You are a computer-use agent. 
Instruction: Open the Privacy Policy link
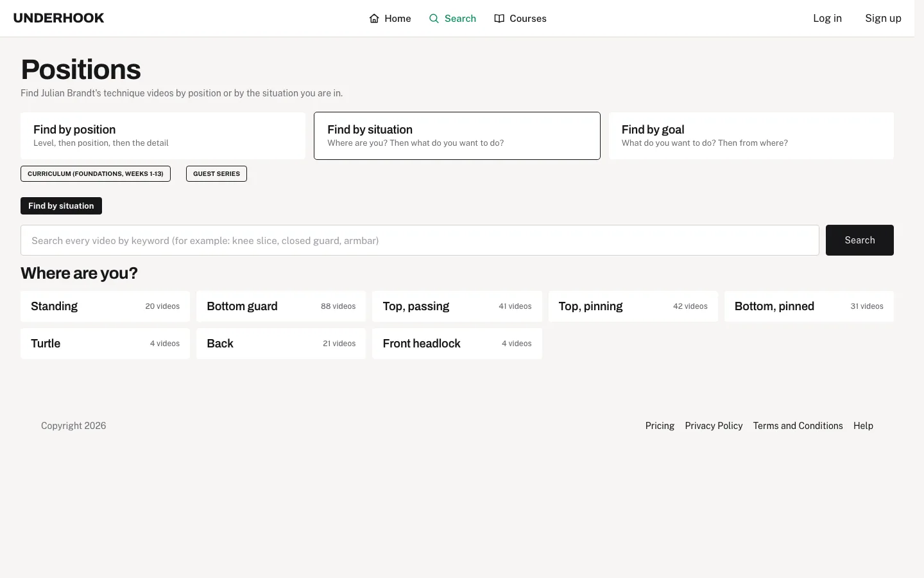pyautogui.click(x=714, y=426)
